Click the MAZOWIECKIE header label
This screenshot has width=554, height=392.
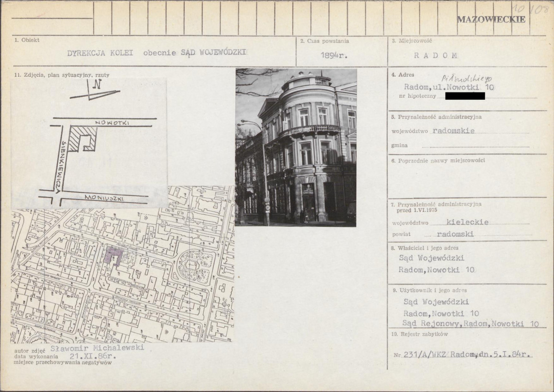point(491,19)
